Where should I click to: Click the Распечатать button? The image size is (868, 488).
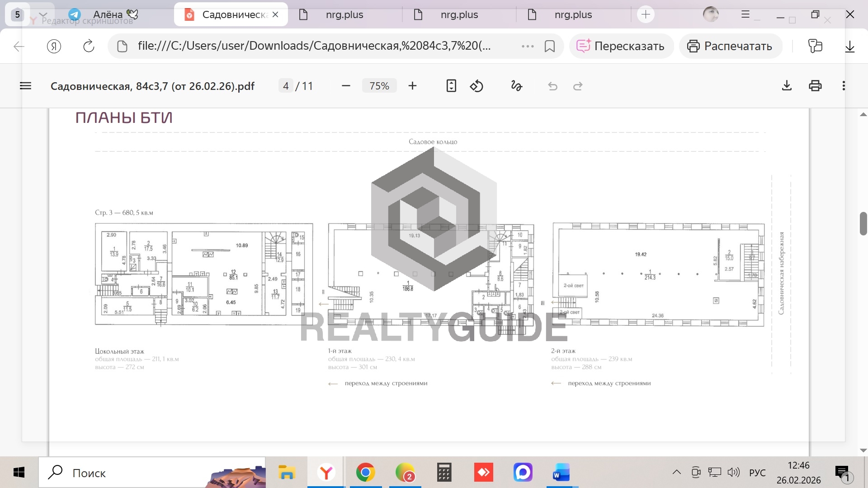(730, 46)
